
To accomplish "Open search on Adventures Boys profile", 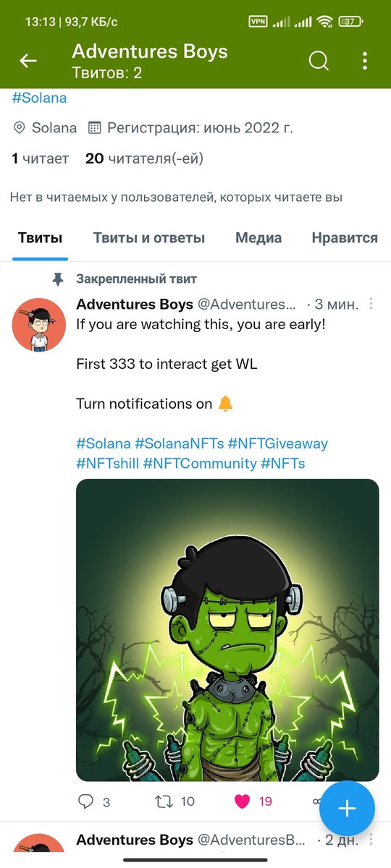I will click(x=319, y=61).
